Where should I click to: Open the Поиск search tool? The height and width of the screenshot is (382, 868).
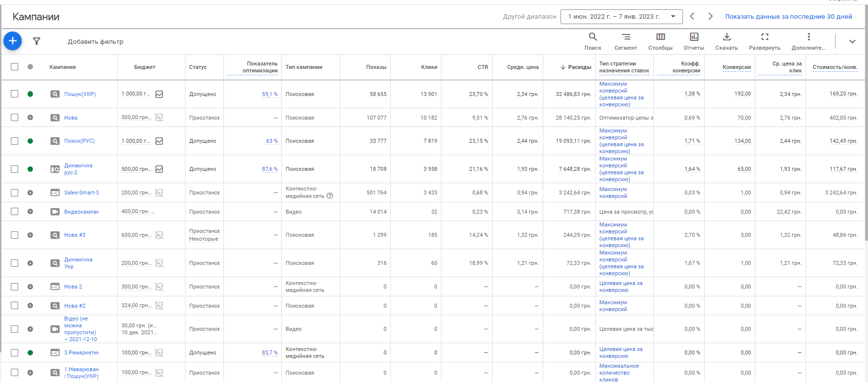[x=593, y=41]
